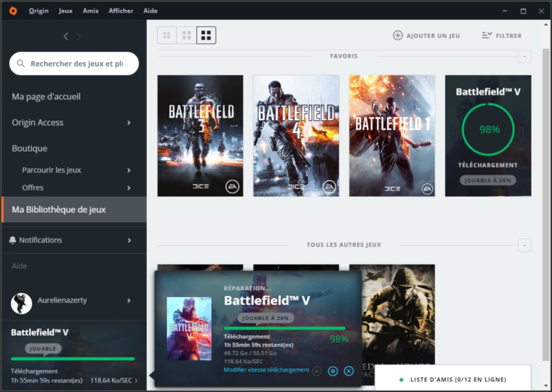Image resolution: width=552 pixels, height=392 pixels.
Task: Click the 98% text in popup
Action: [339, 339]
